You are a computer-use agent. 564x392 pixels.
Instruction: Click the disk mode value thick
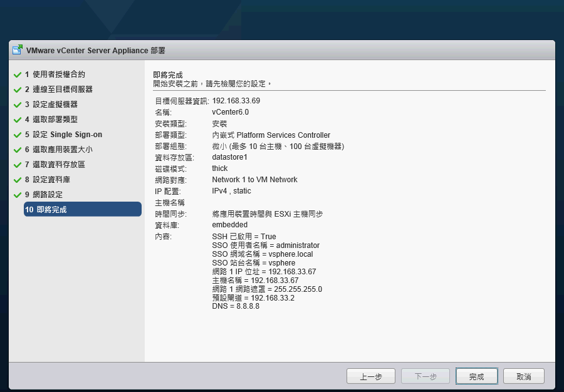pyautogui.click(x=220, y=168)
